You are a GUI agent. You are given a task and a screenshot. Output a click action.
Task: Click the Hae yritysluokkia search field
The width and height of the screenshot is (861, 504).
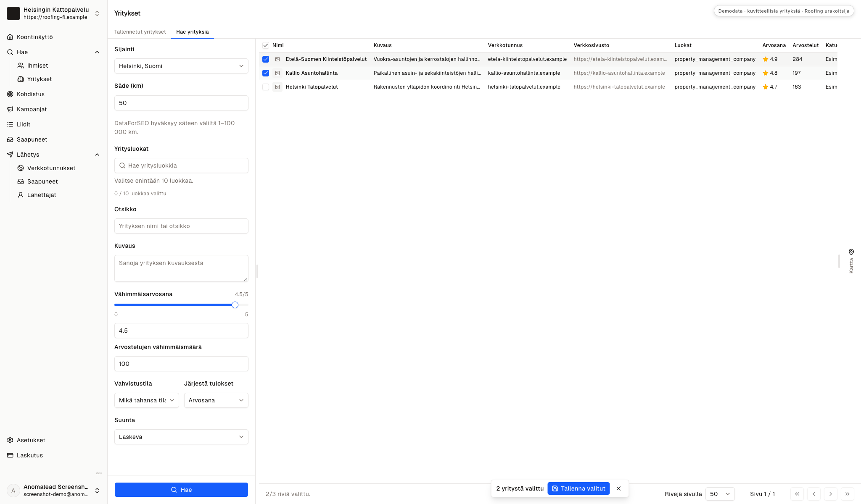click(181, 165)
